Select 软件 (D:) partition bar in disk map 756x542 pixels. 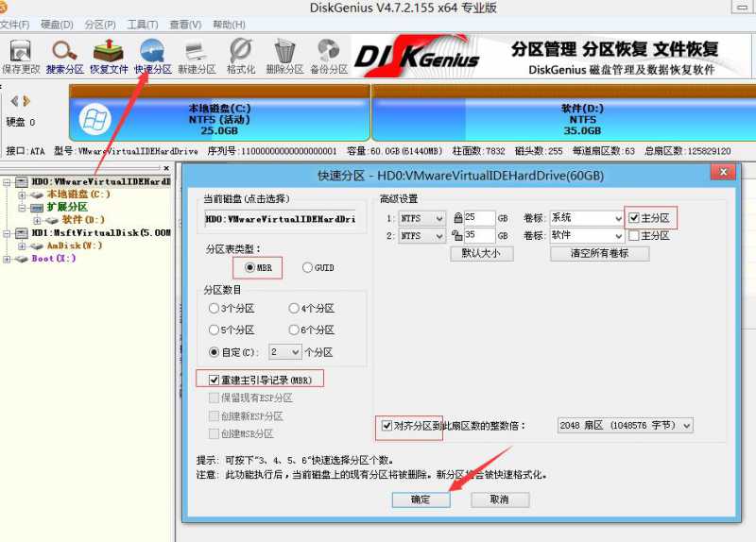point(563,113)
